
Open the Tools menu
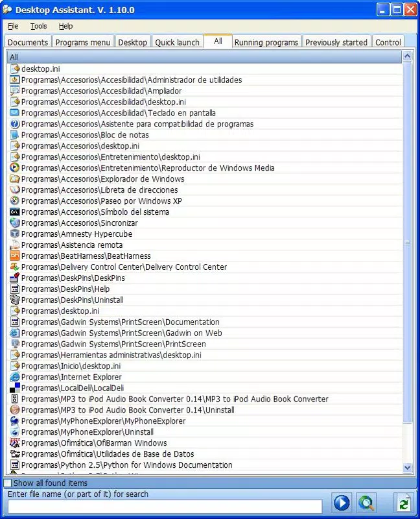[x=39, y=26]
